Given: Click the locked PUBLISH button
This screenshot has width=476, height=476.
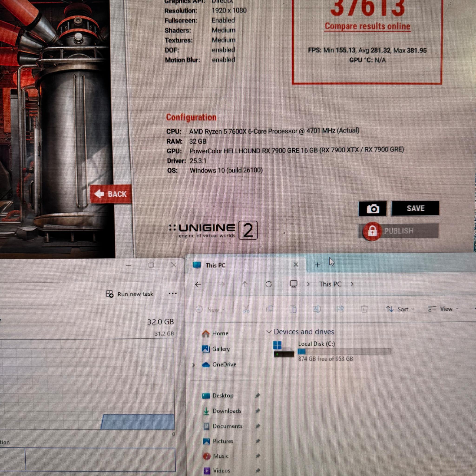Looking at the screenshot, I should point(398,231).
